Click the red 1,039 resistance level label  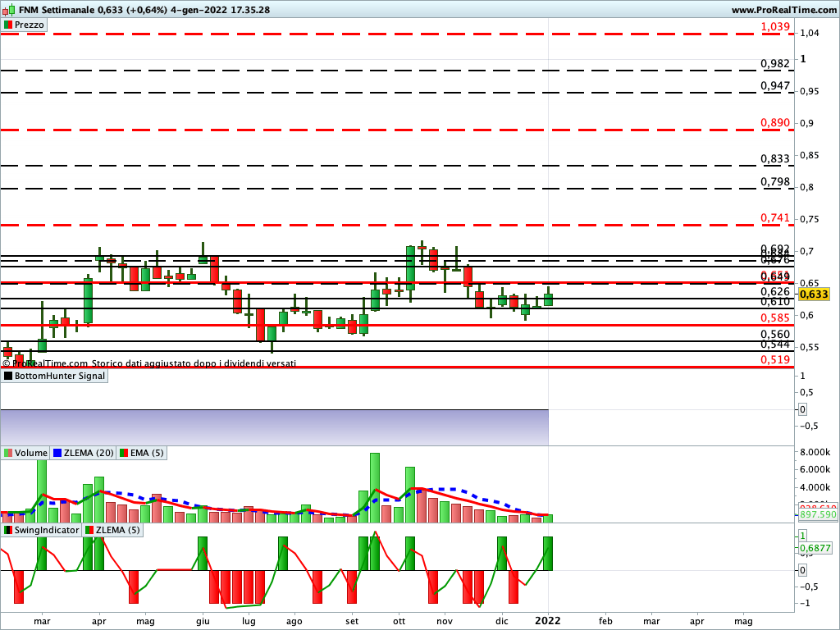pos(775,27)
